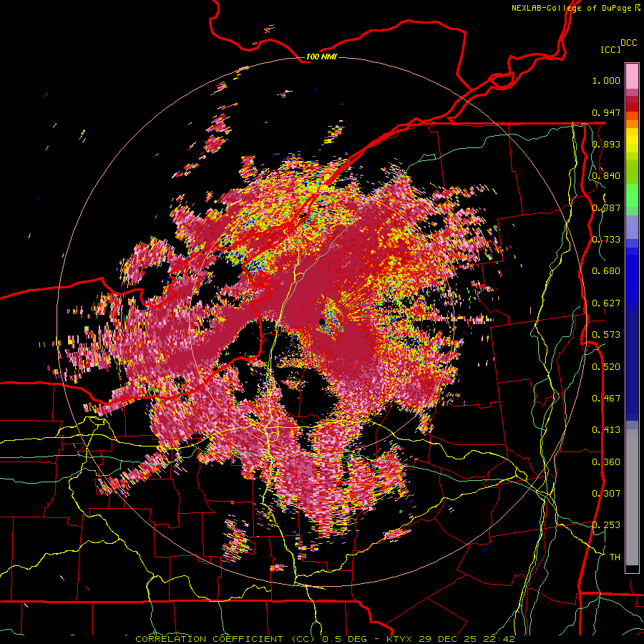Click the KTYX station identifier
Image resolution: width=644 pixels, height=644 pixels.
point(399,639)
